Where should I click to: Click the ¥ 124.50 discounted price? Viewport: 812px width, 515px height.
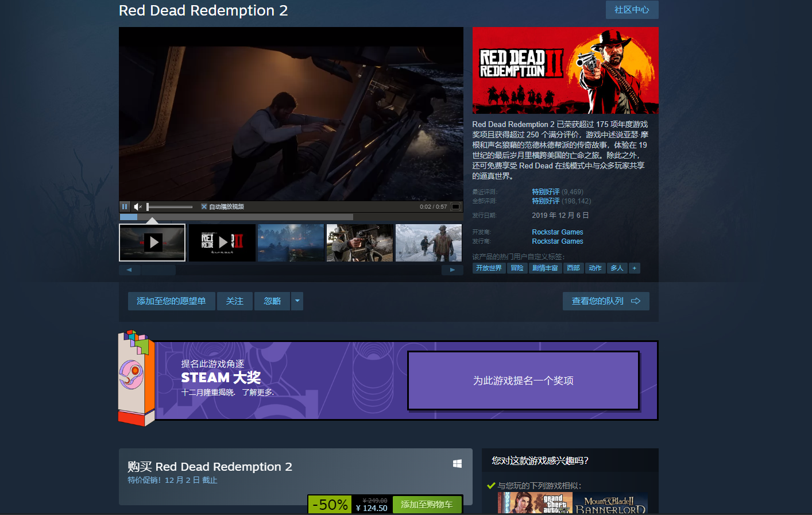click(372, 508)
